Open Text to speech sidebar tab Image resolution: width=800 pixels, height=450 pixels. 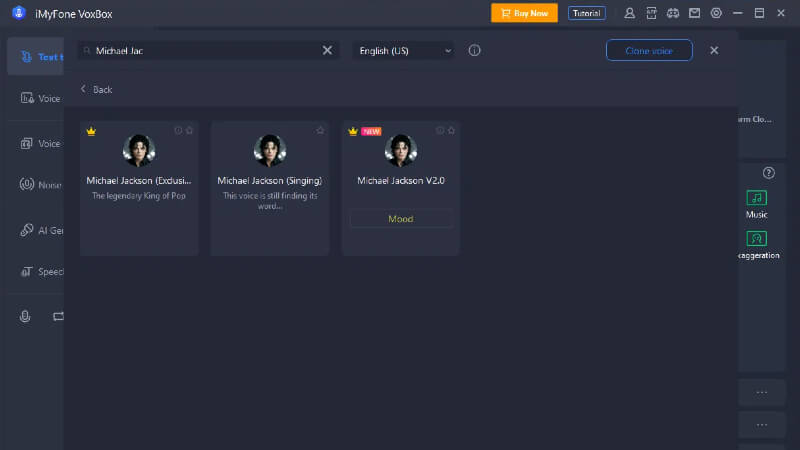[36, 57]
